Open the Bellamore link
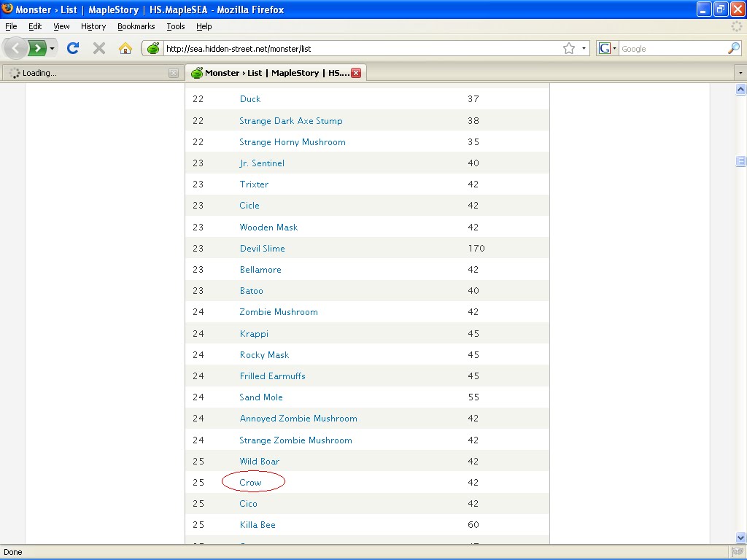The image size is (747, 560). pos(260,270)
